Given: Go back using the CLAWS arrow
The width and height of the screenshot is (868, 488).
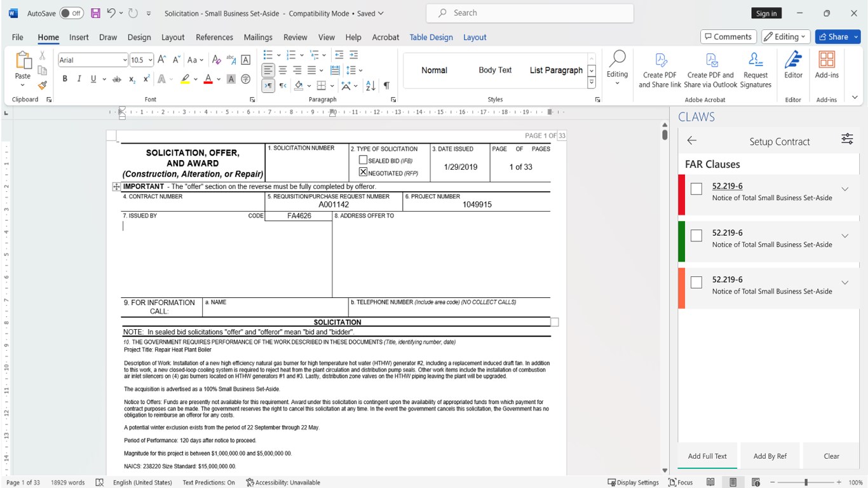Looking at the screenshot, I should click(692, 140).
